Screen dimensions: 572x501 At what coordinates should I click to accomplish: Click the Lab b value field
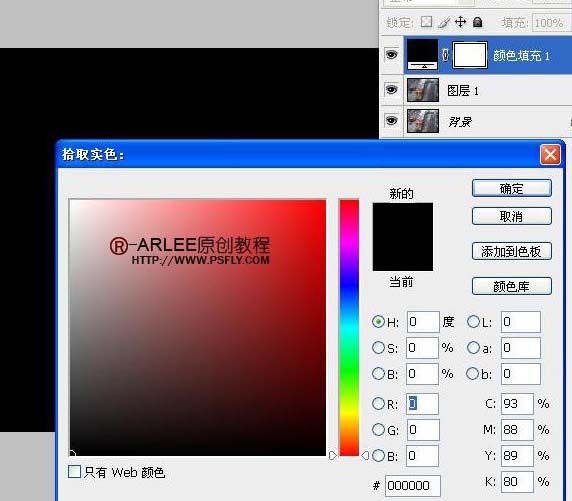[x=521, y=374]
